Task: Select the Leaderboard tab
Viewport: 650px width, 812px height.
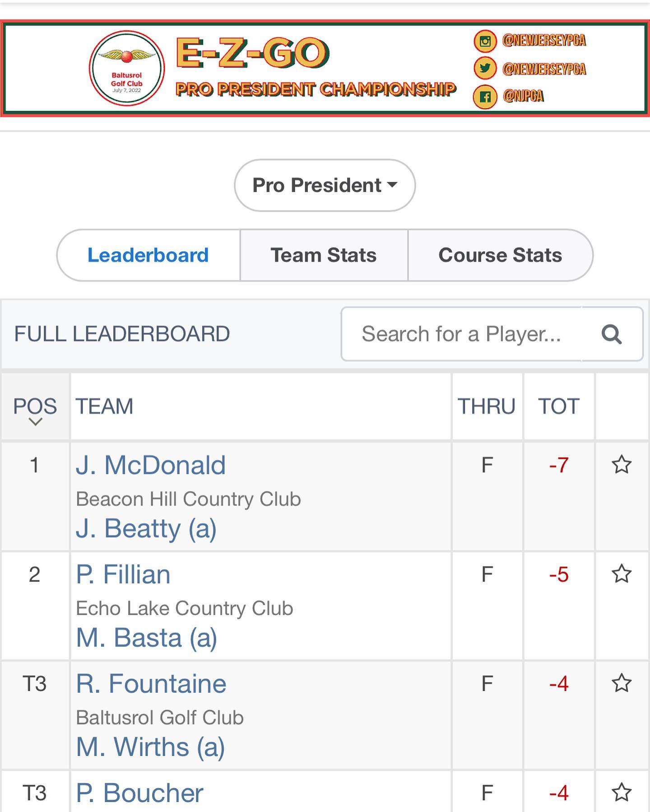Action: click(148, 255)
